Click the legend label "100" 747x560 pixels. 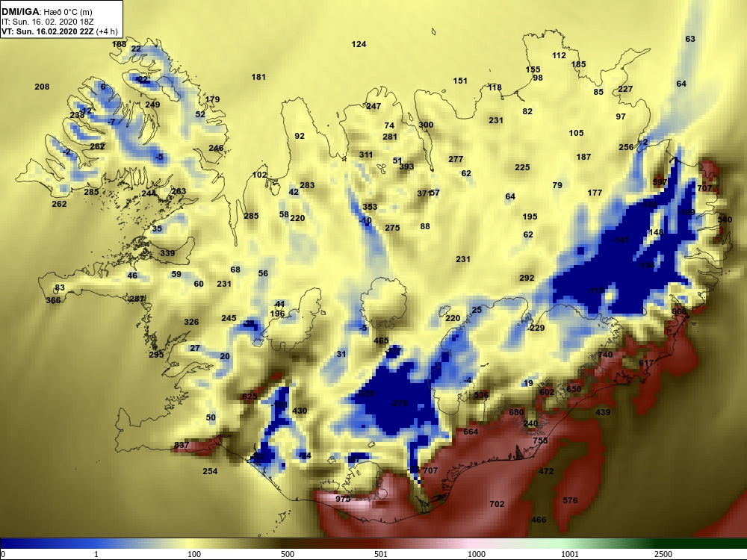pyautogui.click(x=194, y=554)
